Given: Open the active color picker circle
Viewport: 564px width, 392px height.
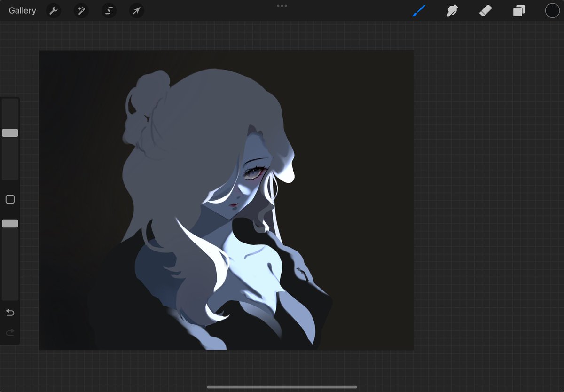Looking at the screenshot, I should click(x=552, y=10).
